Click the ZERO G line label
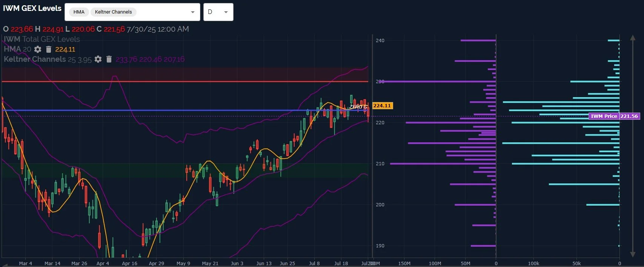644x267 pixels. pos(358,107)
